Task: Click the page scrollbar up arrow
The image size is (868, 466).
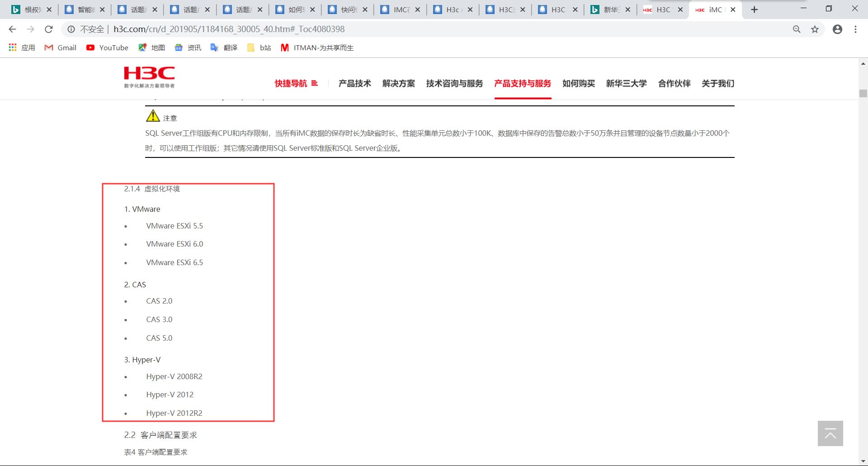Action: [863, 63]
